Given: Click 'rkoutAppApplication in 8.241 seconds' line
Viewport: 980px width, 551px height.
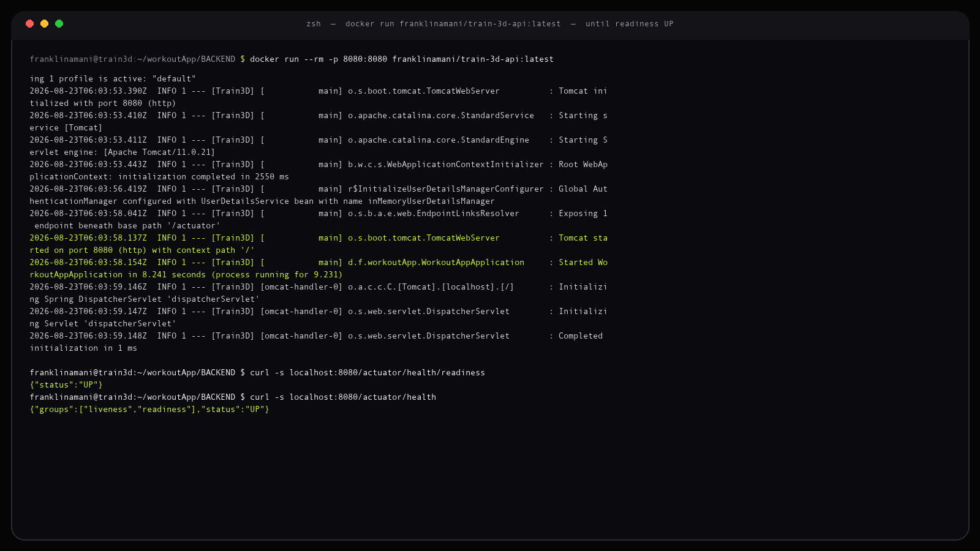Looking at the screenshot, I should pos(186,275).
